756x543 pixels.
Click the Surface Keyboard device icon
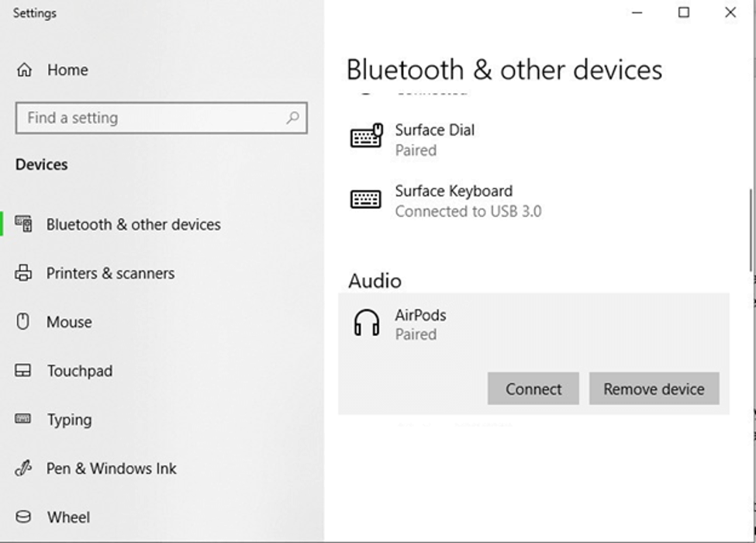366,199
